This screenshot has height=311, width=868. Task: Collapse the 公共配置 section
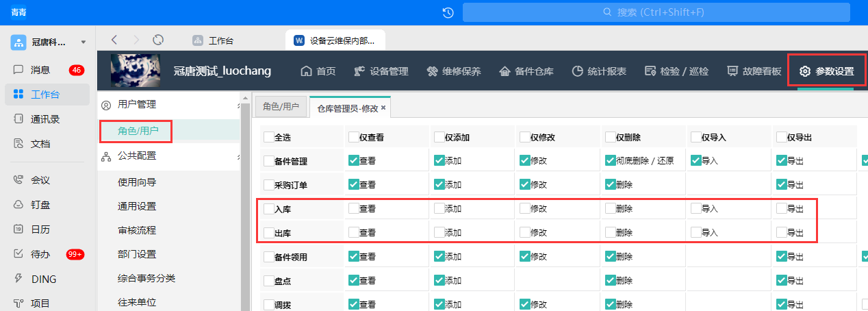[238, 156]
